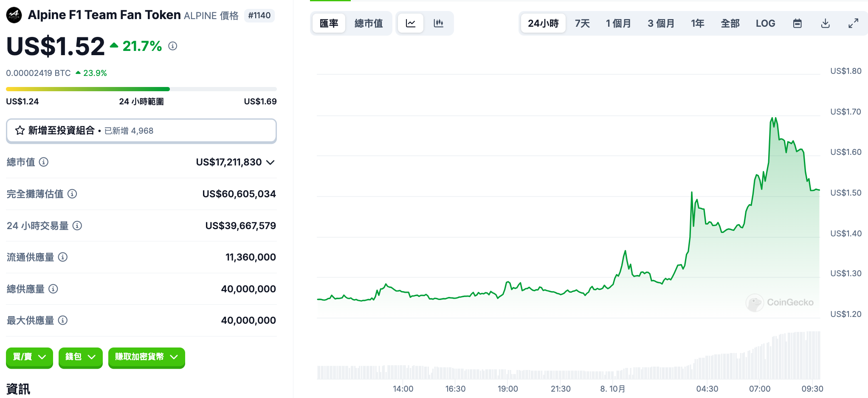Screen dimensions: 868x398
Task: Toggle LOG scale on the chart
Action: [765, 23]
